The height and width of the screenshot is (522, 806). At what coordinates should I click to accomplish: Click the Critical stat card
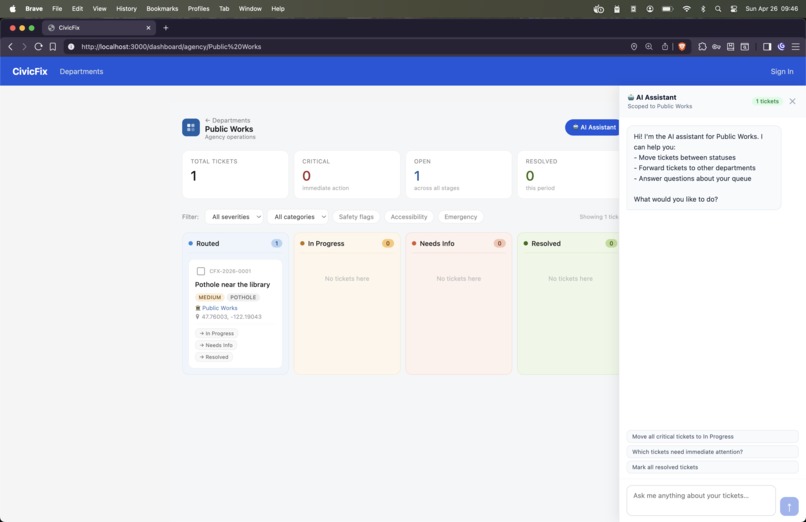347,174
